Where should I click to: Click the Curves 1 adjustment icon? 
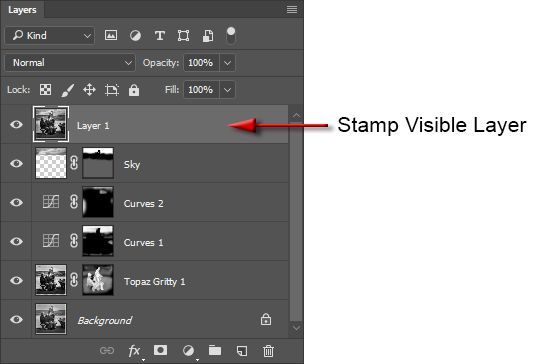[x=51, y=241]
